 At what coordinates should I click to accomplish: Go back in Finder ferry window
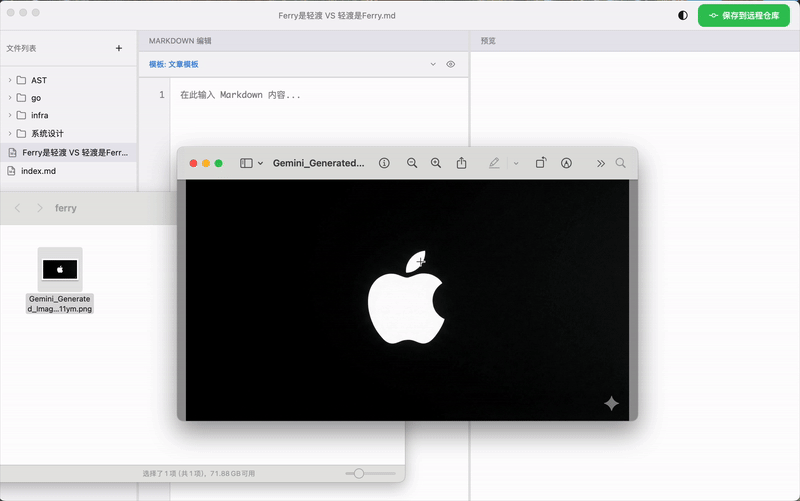click(x=17, y=208)
